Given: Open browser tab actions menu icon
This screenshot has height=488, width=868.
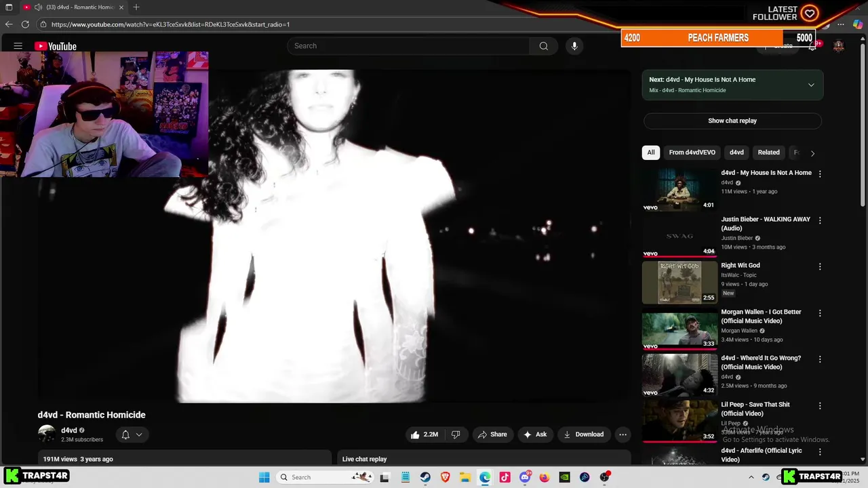Looking at the screenshot, I should click(9, 7).
